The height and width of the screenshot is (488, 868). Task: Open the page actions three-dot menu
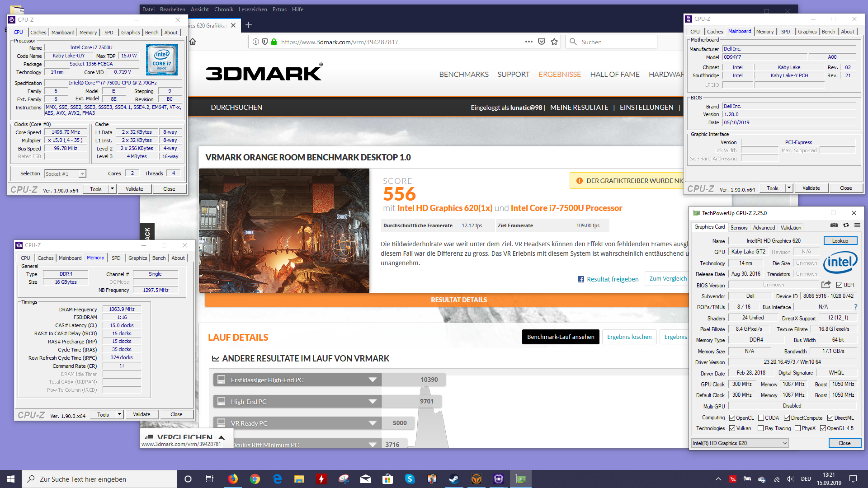[x=529, y=42]
